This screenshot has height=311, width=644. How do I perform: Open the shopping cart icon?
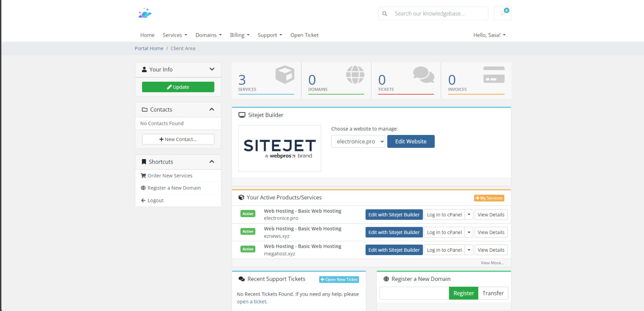pos(502,13)
